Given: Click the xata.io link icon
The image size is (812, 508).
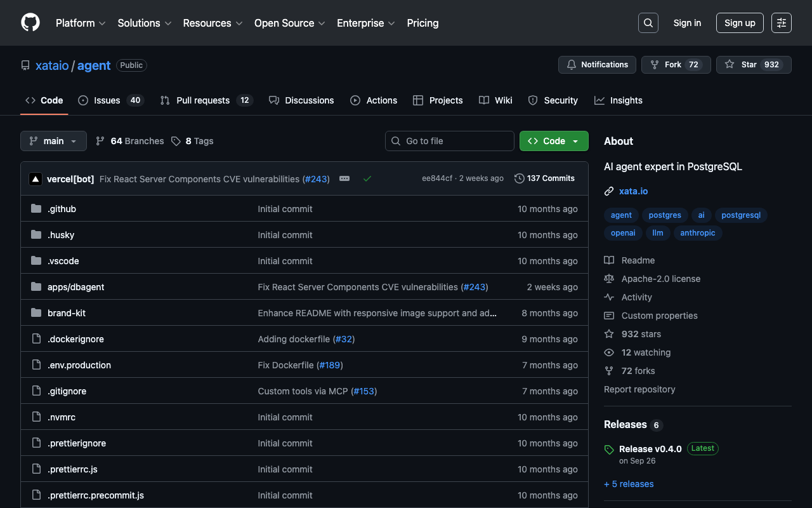Looking at the screenshot, I should pyautogui.click(x=609, y=191).
